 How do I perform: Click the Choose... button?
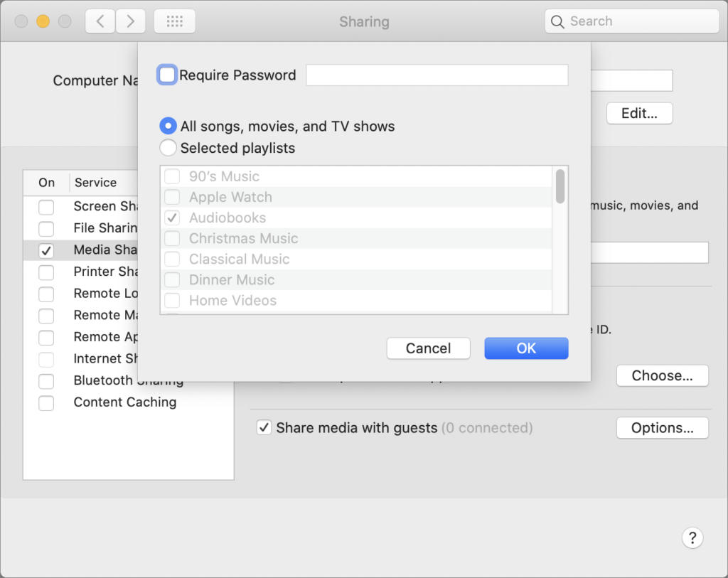coord(662,376)
